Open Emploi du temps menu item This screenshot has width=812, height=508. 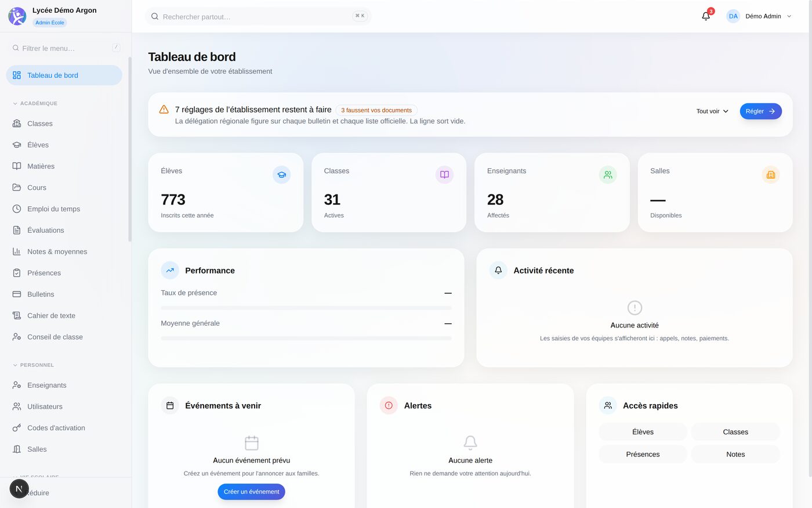point(64,209)
